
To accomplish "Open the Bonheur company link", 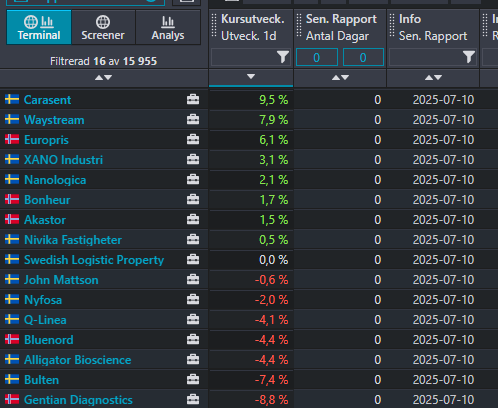I will (47, 200).
